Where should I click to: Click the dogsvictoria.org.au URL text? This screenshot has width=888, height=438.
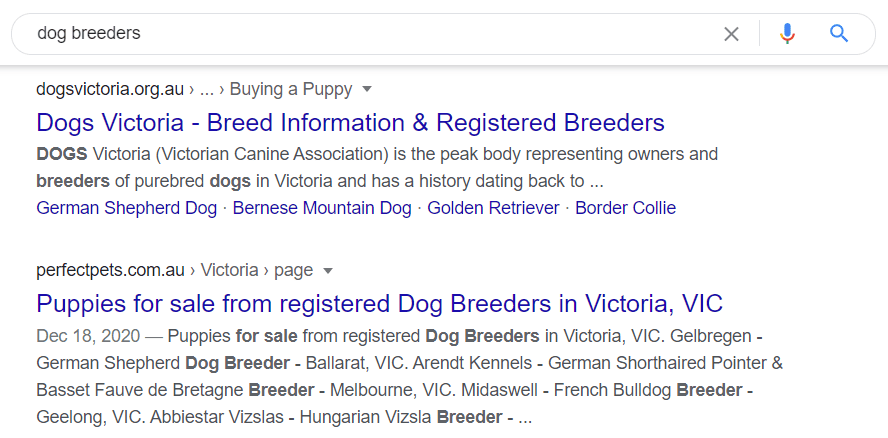tap(110, 89)
